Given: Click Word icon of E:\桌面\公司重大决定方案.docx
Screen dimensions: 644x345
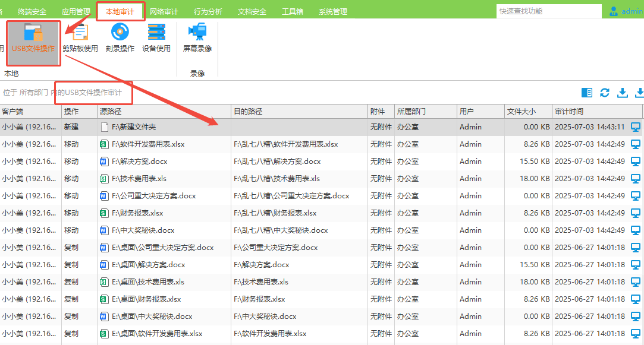Looking at the screenshot, I should pos(104,248).
